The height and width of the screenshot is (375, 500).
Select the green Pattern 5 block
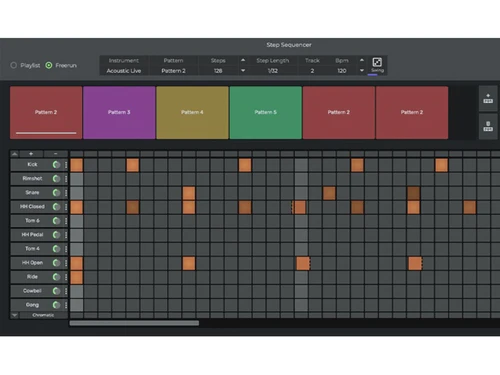(x=266, y=112)
